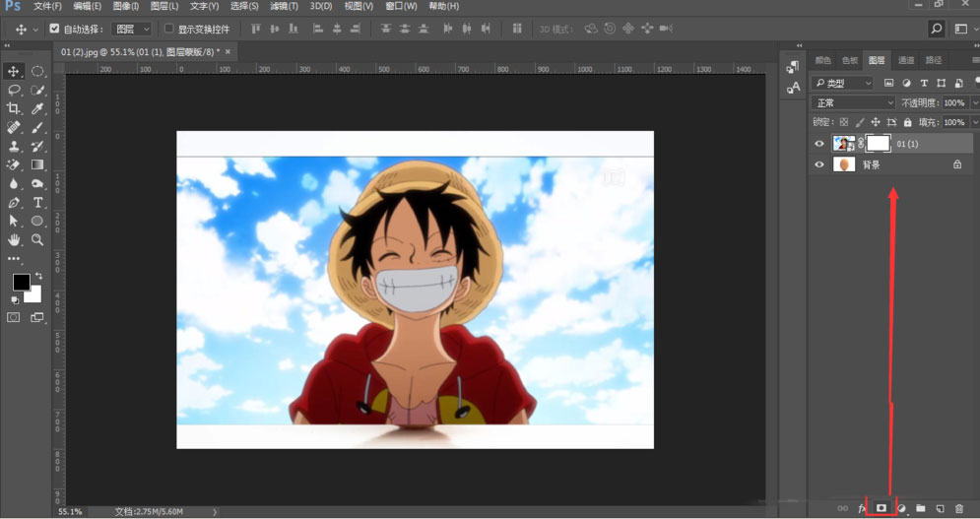
Task: Select the Eyedropper tool
Action: point(37,108)
